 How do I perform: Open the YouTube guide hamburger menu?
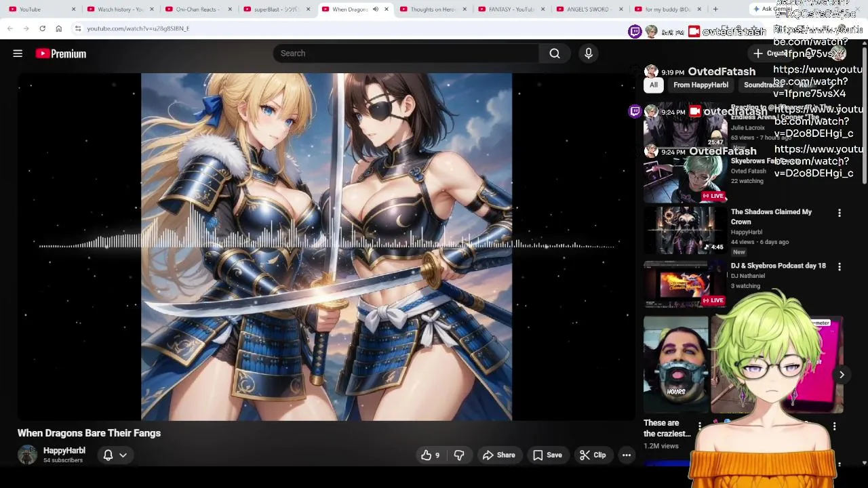pos(18,54)
